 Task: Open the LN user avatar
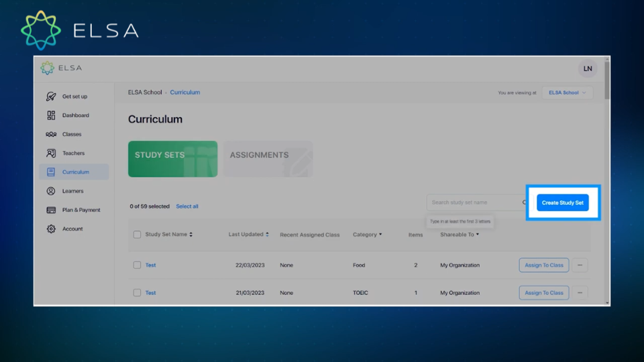point(588,68)
